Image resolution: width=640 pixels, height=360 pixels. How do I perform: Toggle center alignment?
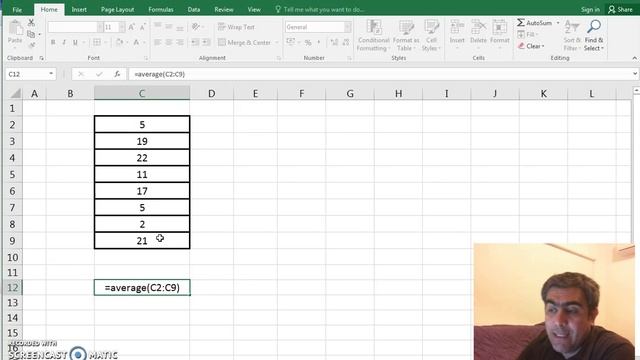click(x=169, y=42)
